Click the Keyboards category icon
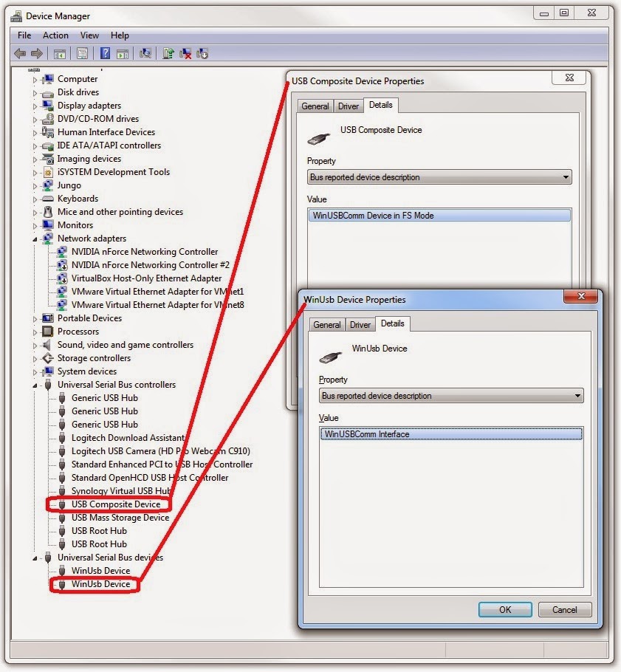Image resolution: width=621 pixels, height=672 pixels. 47,199
